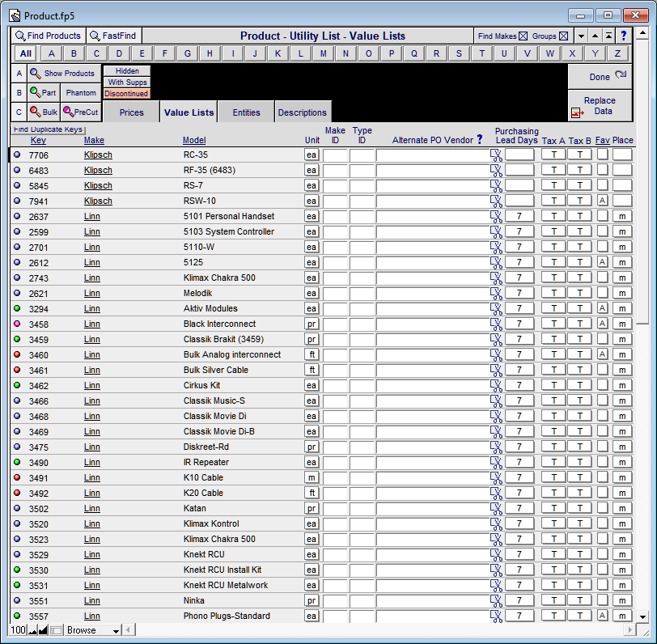The width and height of the screenshot is (657, 644).
Task: Click the Done return arrow button
Action: (x=600, y=77)
